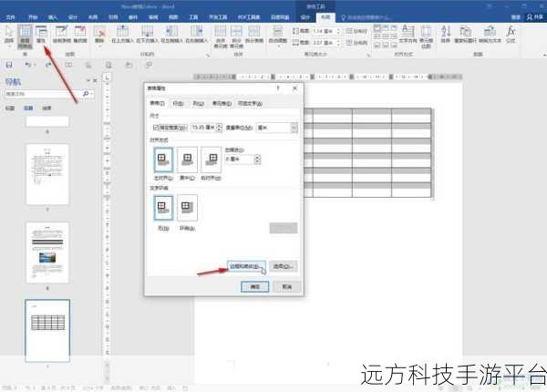Viewport: 547px width, 392px height.
Task: Click Cancel in Table Properties
Action: tap(287, 286)
